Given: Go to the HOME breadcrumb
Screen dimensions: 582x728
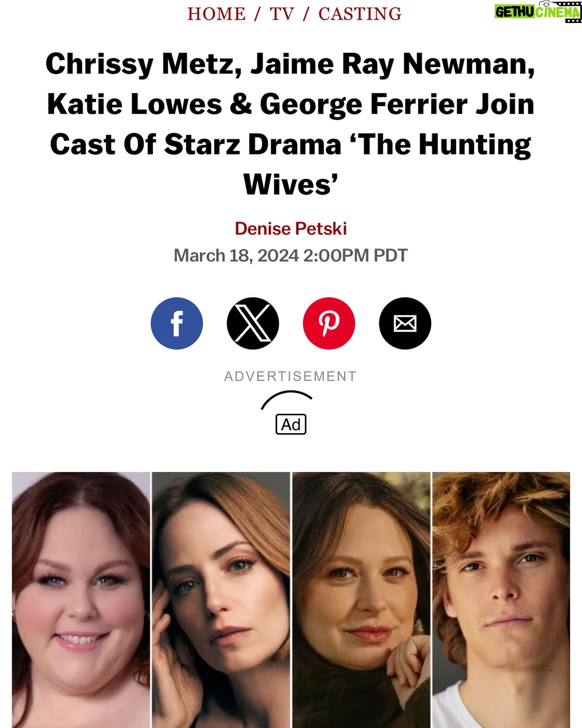Looking at the screenshot, I should [216, 14].
